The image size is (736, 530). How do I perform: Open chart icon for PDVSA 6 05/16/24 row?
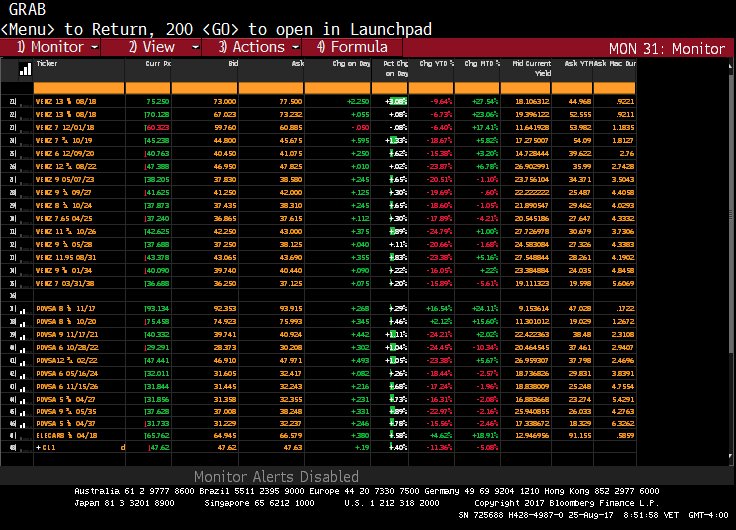[23, 375]
